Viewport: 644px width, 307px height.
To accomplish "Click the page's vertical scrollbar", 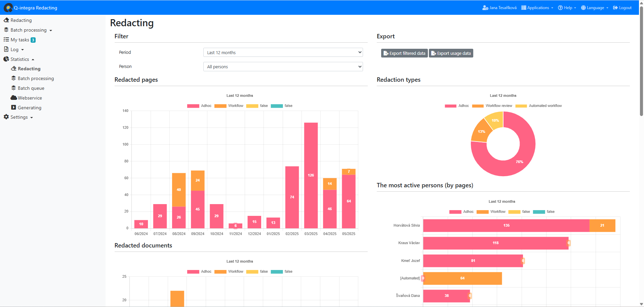I will click(641, 67).
